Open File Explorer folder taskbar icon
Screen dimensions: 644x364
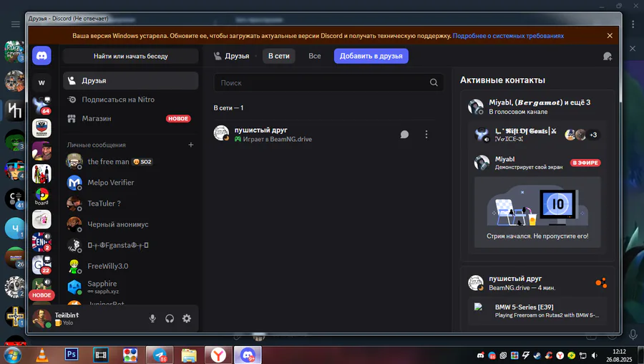(189, 355)
